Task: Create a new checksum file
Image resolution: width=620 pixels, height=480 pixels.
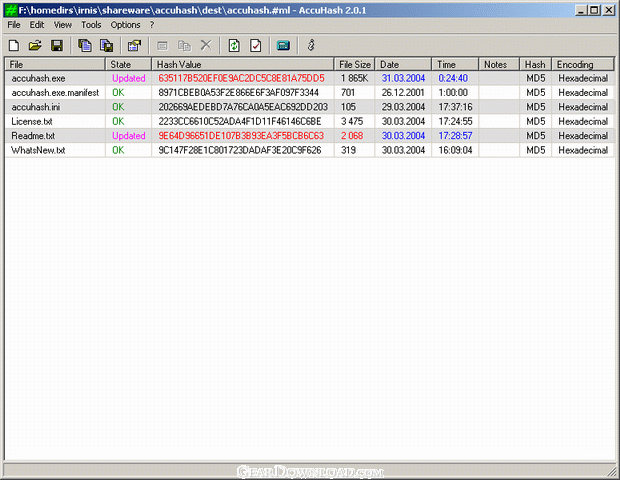Action: click(14, 45)
